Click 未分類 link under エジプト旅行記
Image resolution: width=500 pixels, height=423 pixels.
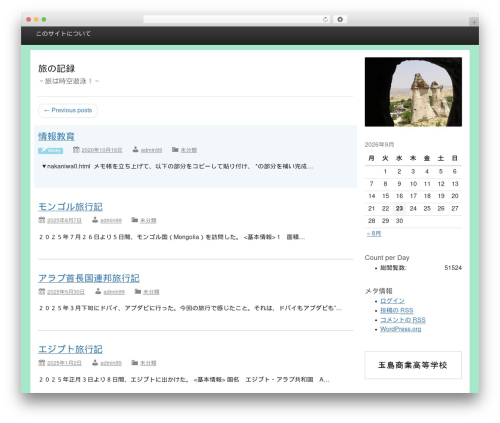pyautogui.click(x=148, y=363)
